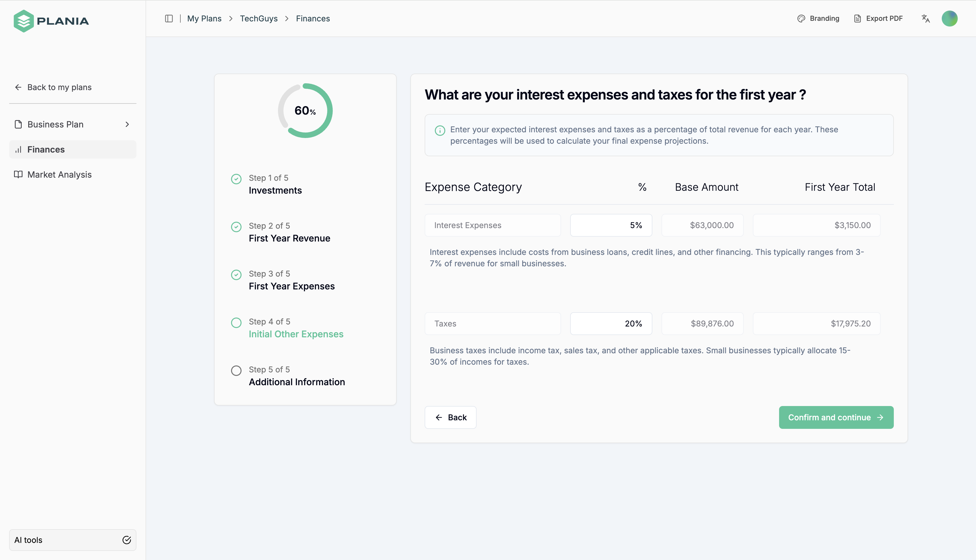Screen dimensions: 976x560
Task: Click the info icon in the notice box
Action: click(440, 130)
